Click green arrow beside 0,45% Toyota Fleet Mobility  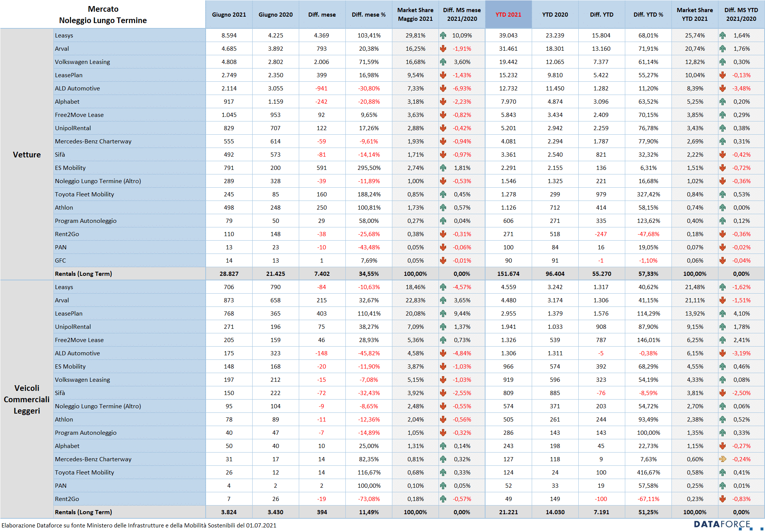tap(443, 194)
